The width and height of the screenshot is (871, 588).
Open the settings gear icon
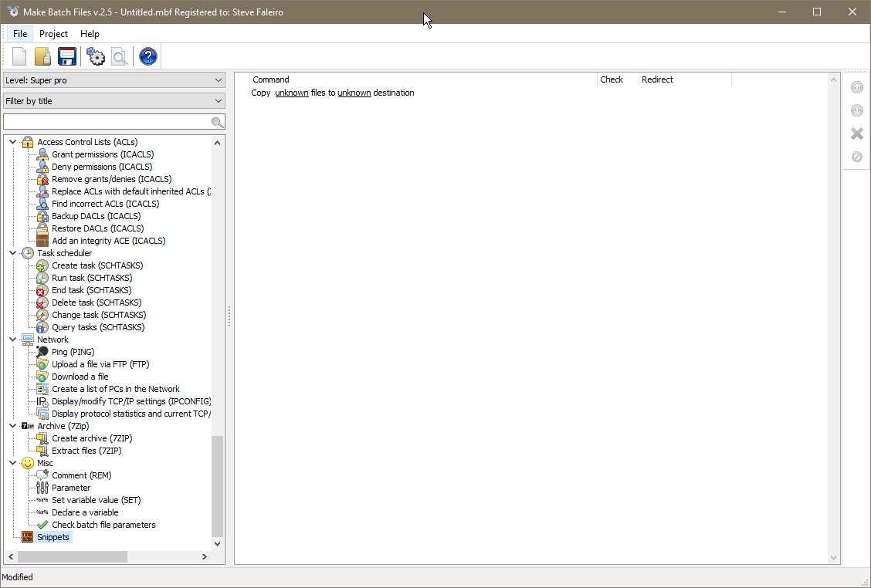tap(95, 56)
